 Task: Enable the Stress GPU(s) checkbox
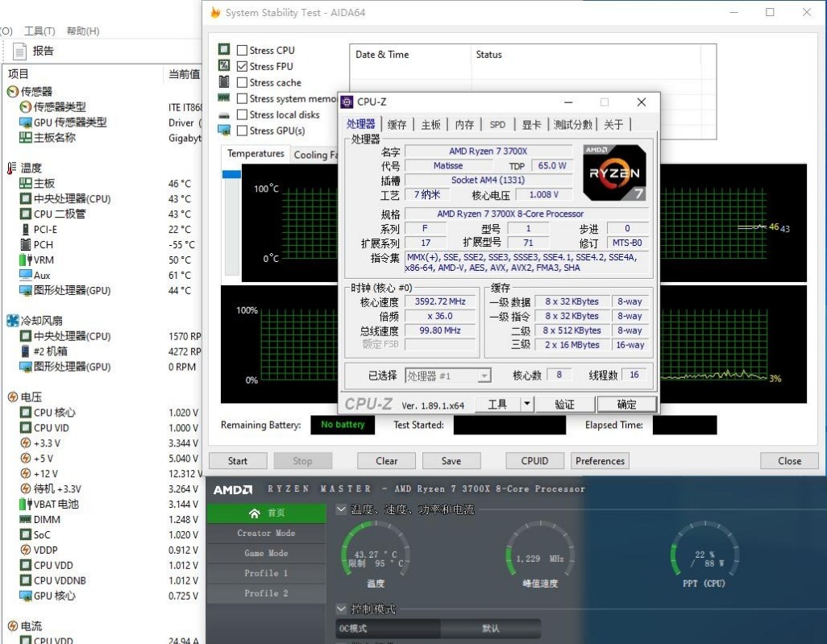point(242,131)
